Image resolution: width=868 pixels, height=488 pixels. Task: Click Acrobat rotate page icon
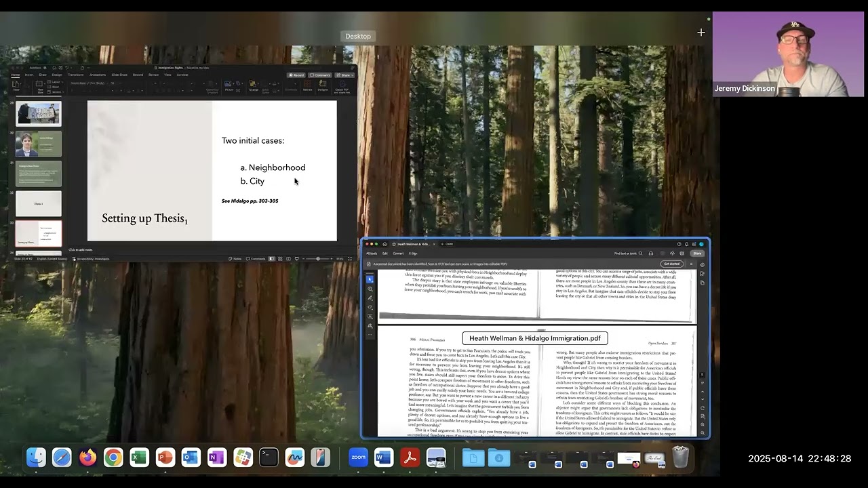click(x=703, y=408)
